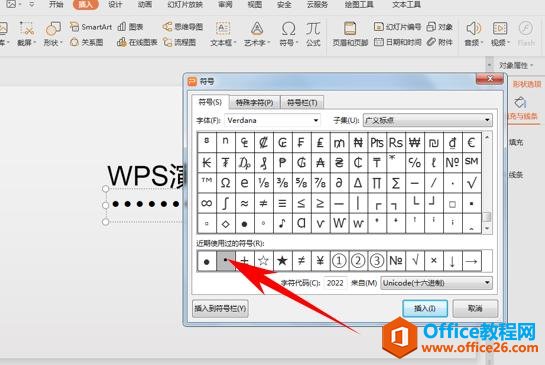Insert an 对象 object
The width and height of the screenshot is (545, 365).
tap(440, 27)
